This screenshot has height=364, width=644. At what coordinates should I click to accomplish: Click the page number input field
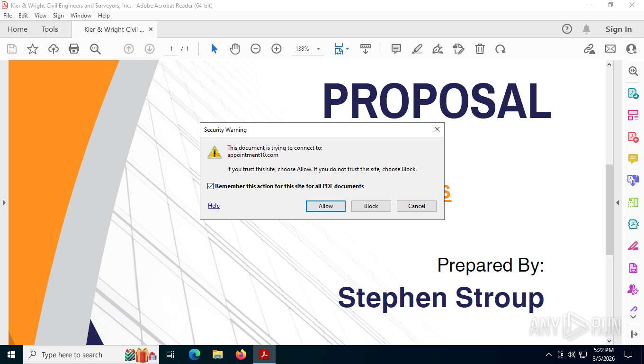coord(171,49)
